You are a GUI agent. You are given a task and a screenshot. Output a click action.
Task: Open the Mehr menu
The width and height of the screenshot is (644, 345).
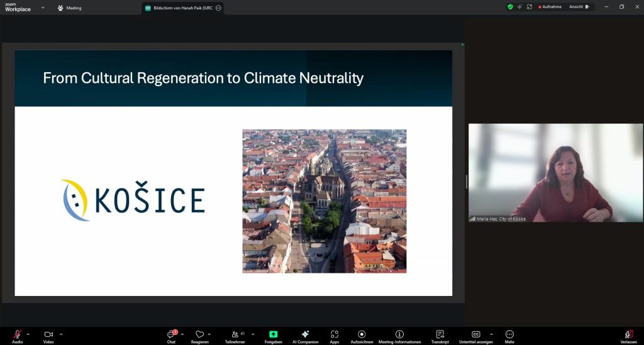tap(509, 335)
